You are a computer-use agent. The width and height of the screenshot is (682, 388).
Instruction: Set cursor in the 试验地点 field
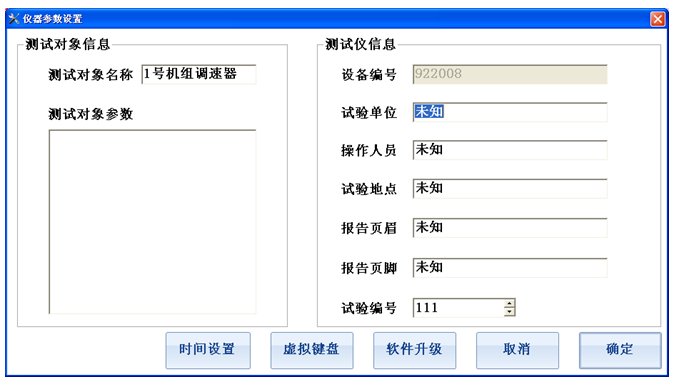510,188
